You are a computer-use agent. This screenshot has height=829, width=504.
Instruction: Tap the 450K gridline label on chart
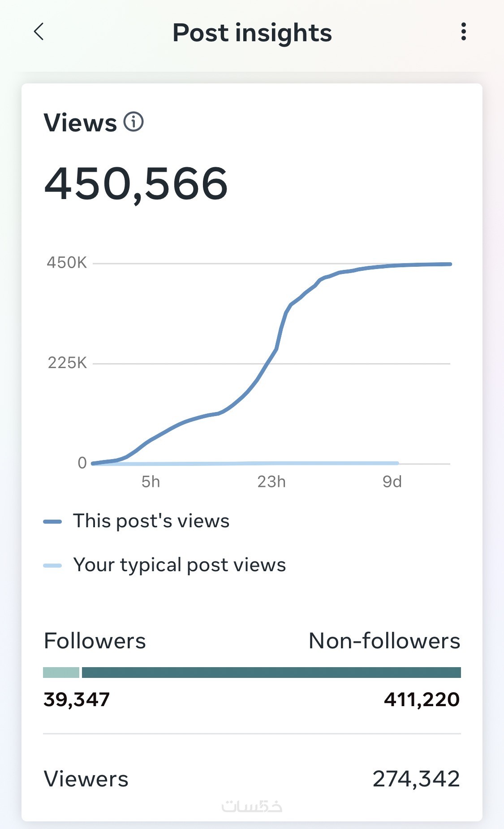pyautogui.click(x=67, y=263)
